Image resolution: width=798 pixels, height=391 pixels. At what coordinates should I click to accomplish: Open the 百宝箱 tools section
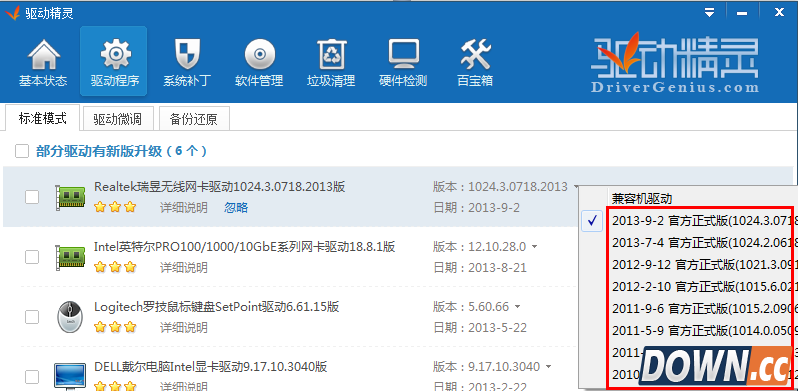click(475, 62)
